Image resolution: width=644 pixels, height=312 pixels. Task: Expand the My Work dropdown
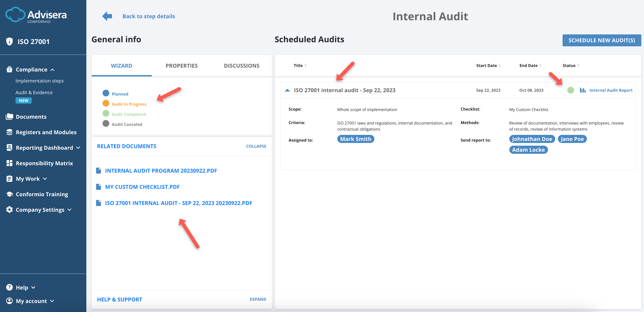pyautogui.click(x=45, y=179)
